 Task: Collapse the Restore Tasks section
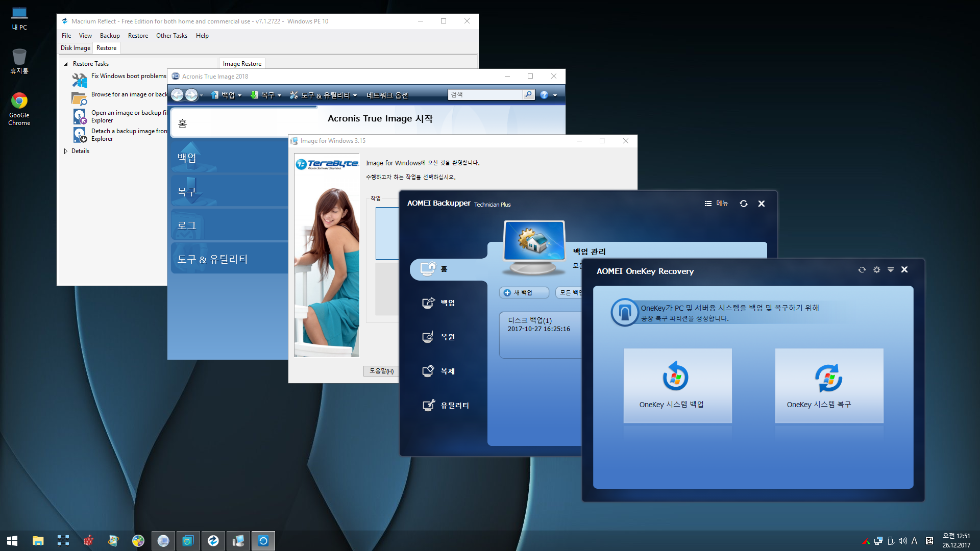click(x=66, y=64)
